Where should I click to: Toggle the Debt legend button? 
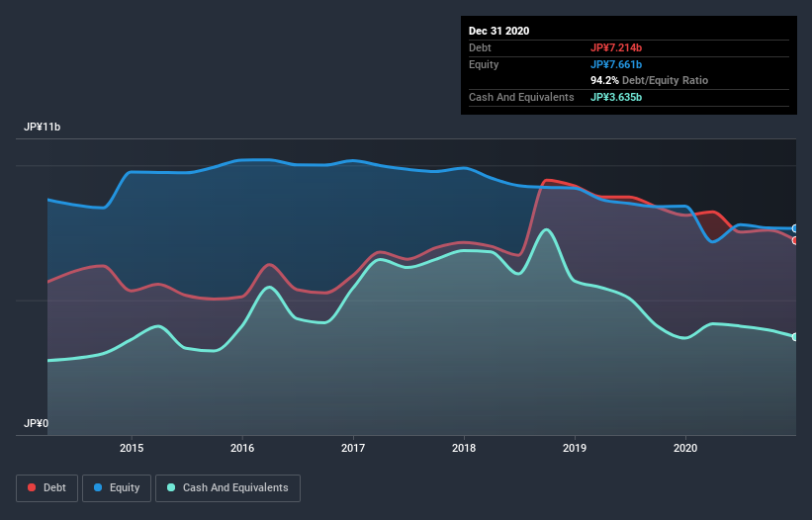46,488
